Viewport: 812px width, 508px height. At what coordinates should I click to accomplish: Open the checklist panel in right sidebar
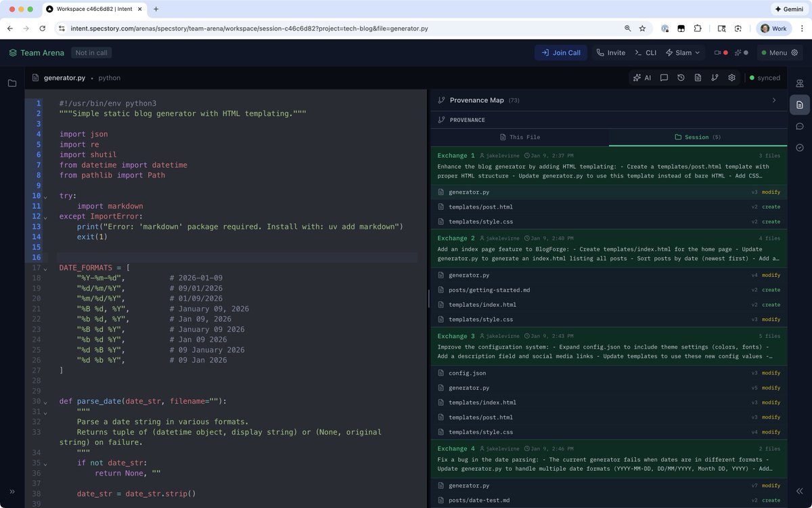pos(800,148)
